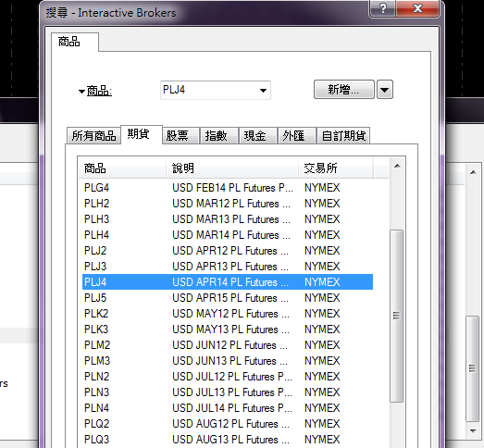Image resolution: width=484 pixels, height=448 pixels.
Task: Click description USD FEB14 PL Futures
Action: [x=232, y=188]
